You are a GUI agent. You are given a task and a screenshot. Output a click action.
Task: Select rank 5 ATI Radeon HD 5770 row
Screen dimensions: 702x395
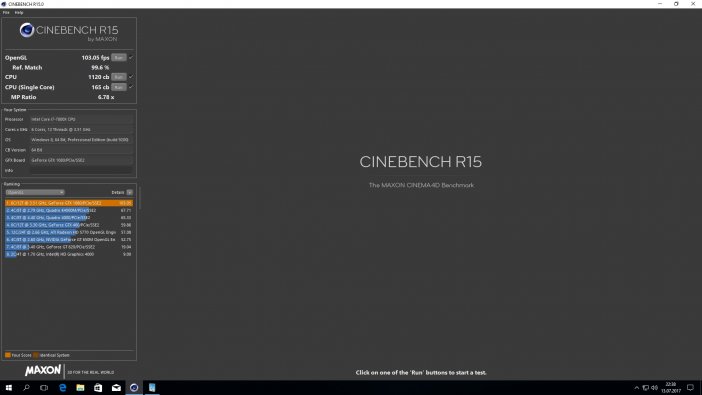click(x=69, y=232)
